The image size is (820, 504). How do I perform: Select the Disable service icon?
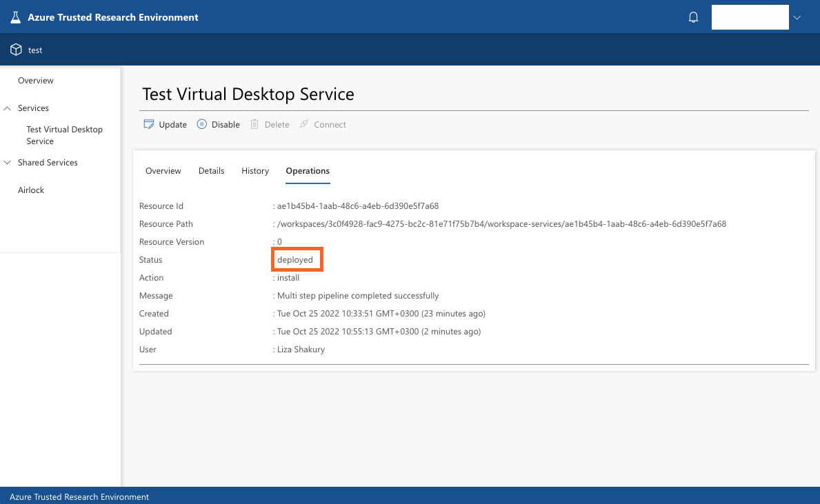(x=201, y=124)
